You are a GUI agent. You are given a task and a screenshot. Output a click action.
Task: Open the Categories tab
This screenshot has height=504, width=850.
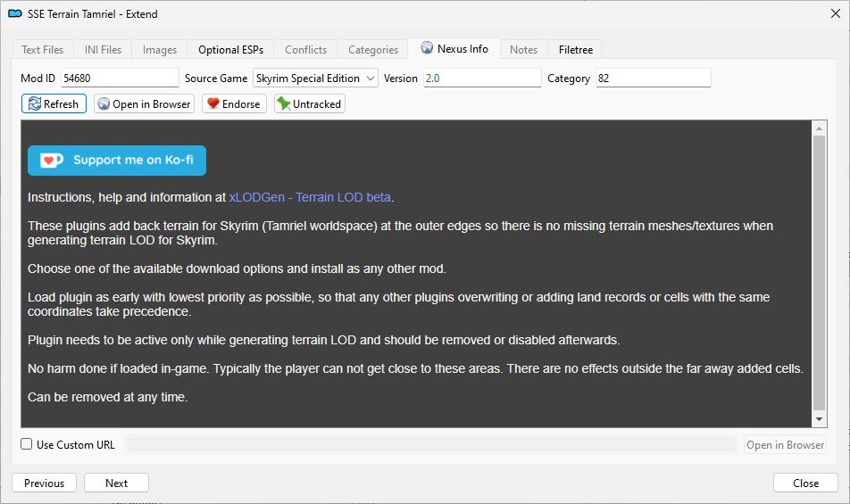coord(373,50)
